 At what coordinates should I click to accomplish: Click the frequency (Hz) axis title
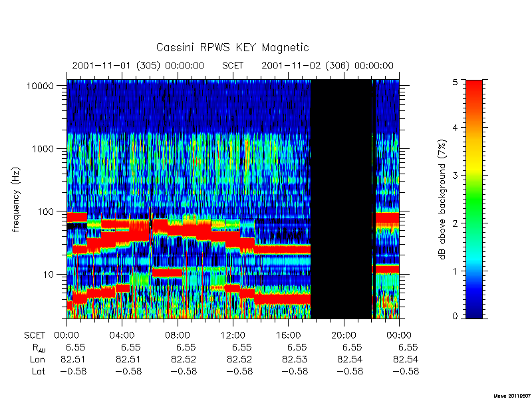coord(16,199)
